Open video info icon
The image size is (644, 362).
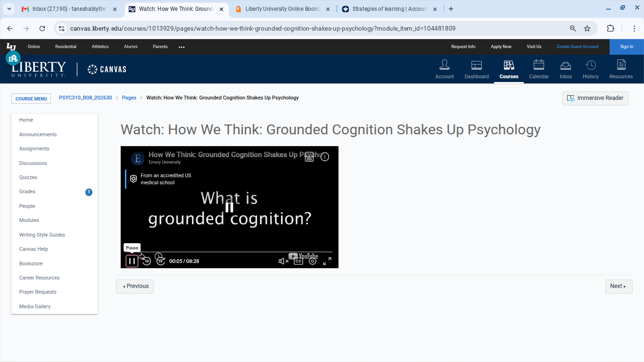click(325, 157)
